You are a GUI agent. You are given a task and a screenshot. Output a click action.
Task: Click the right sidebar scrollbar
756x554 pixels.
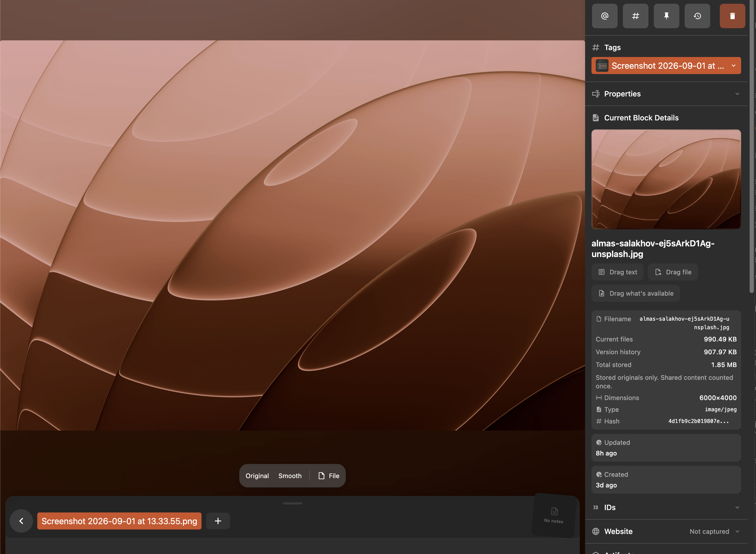752,146
